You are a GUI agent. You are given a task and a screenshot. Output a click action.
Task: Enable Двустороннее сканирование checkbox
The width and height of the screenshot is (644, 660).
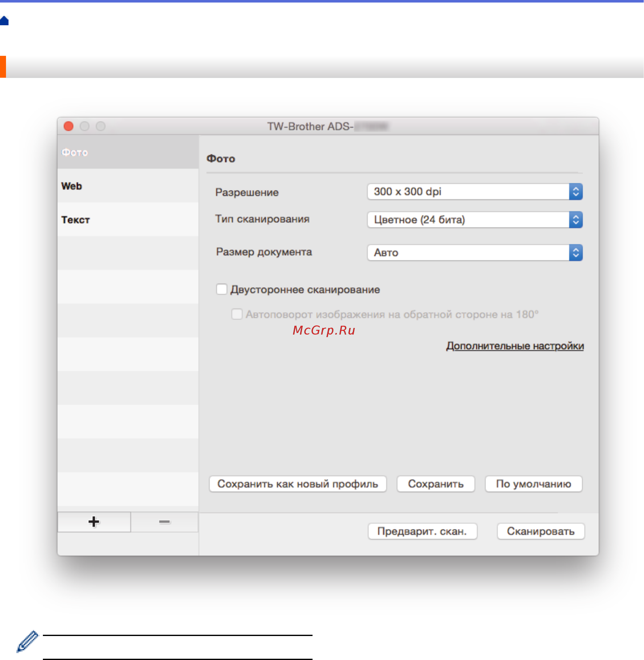point(221,289)
